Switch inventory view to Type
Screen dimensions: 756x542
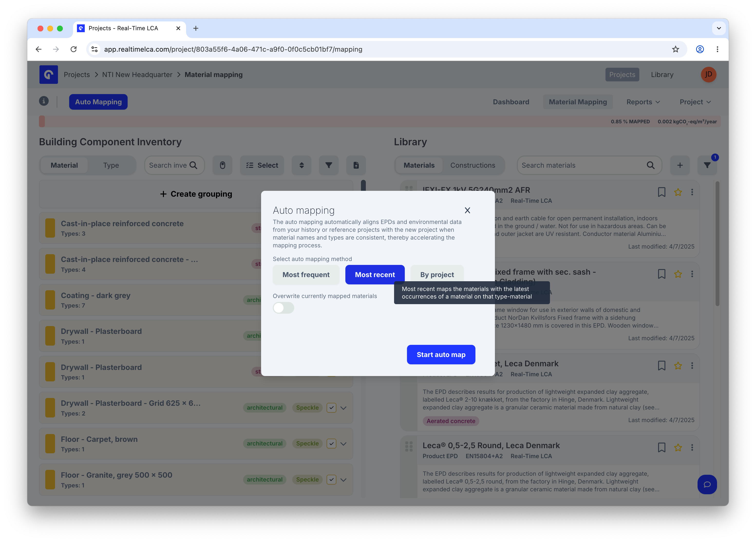coord(111,165)
